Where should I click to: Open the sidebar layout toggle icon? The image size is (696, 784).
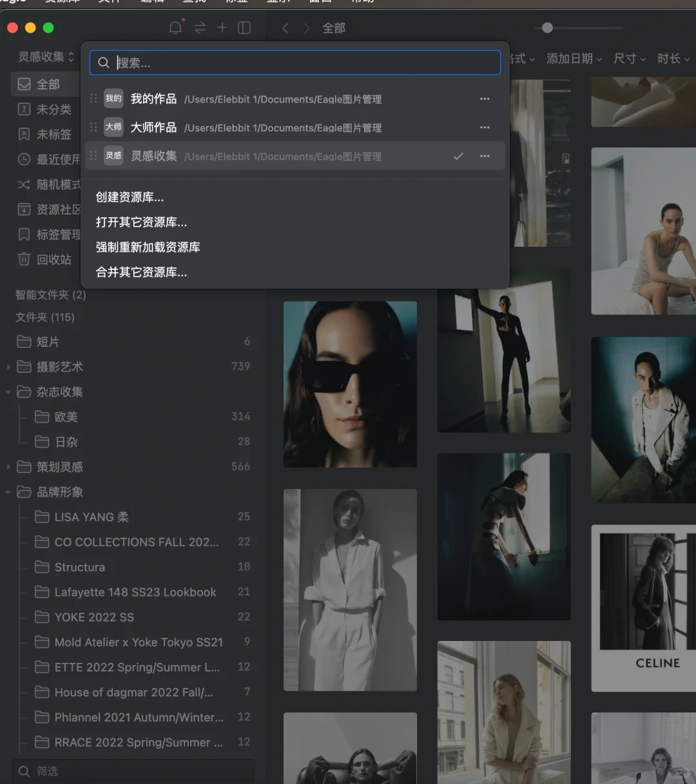pyautogui.click(x=244, y=28)
